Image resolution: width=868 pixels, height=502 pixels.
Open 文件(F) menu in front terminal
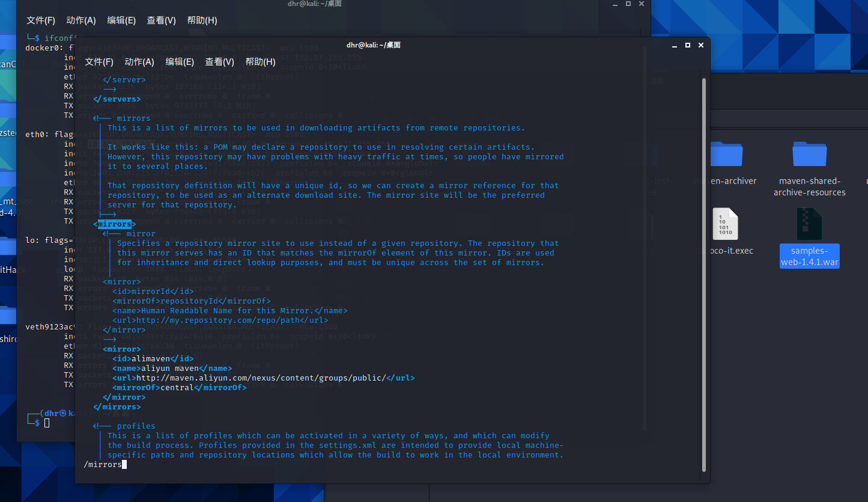(99, 62)
